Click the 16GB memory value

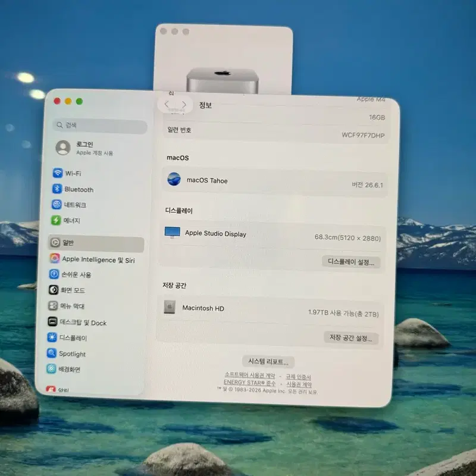click(377, 117)
